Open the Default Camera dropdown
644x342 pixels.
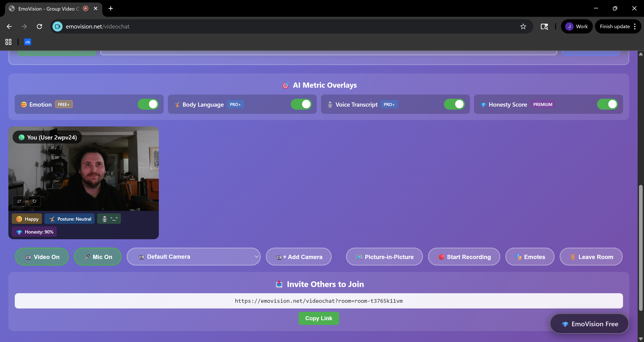pyautogui.click(x=194, y=256)
